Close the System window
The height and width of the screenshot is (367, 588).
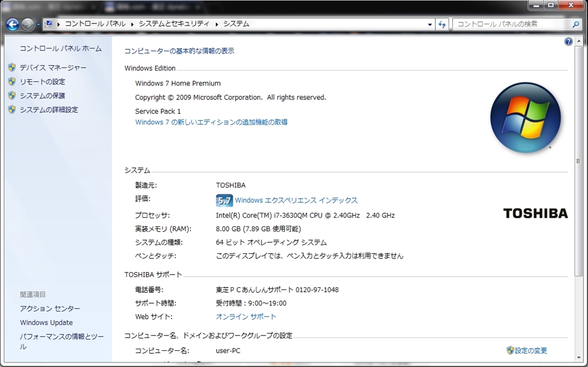571,5
